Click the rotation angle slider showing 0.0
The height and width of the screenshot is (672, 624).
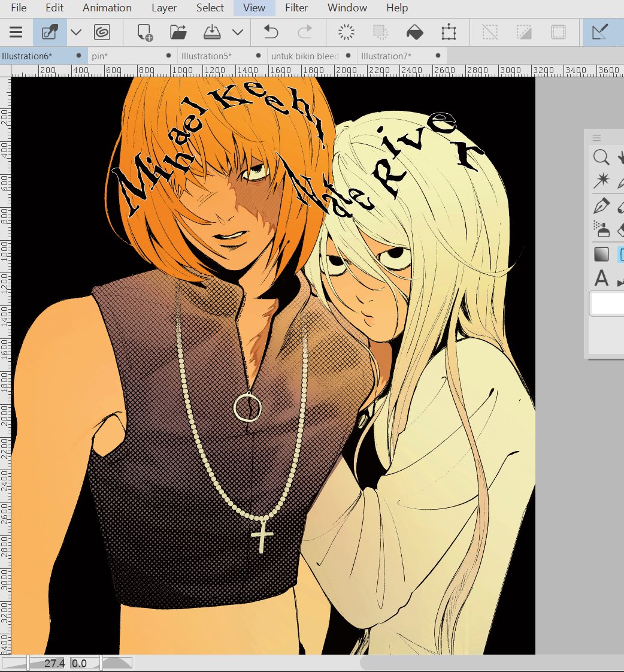pyautogui.click(x=101, y=663)
